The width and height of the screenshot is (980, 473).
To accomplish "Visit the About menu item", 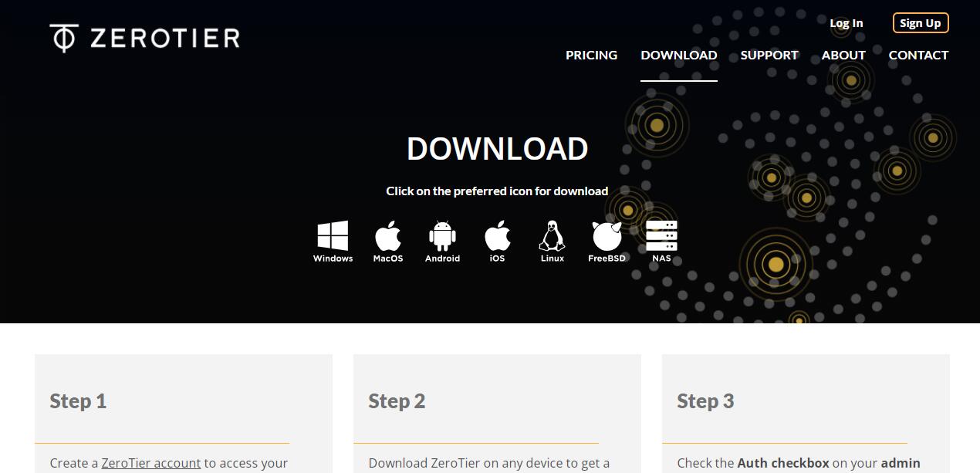I will [x=843, y=55].
